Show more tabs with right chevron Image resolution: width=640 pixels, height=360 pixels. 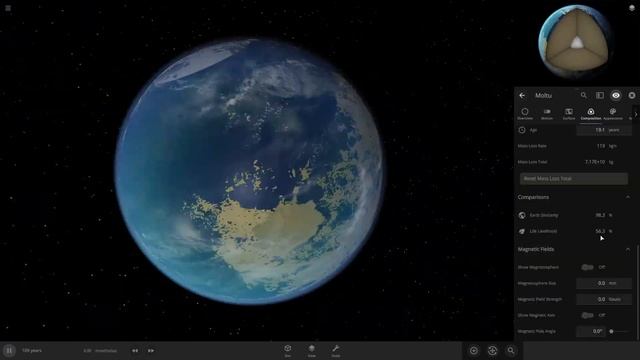click(636, 114)
